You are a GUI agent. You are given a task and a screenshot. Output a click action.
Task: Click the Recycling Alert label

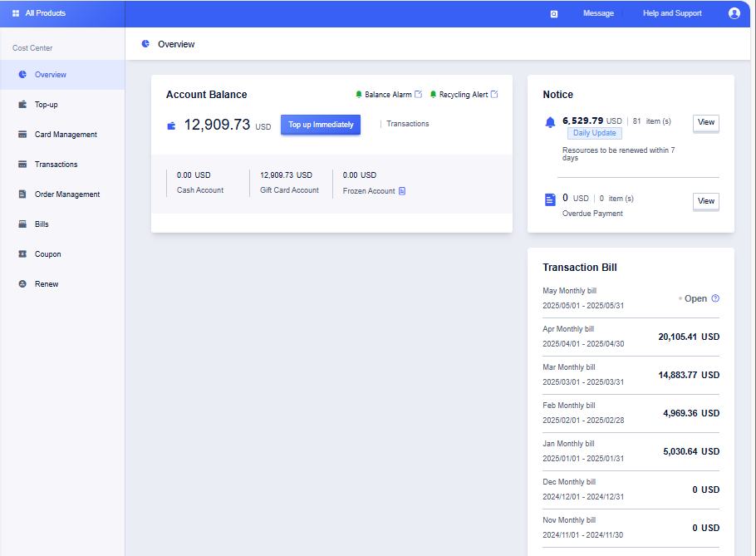(x=464, y=95)
